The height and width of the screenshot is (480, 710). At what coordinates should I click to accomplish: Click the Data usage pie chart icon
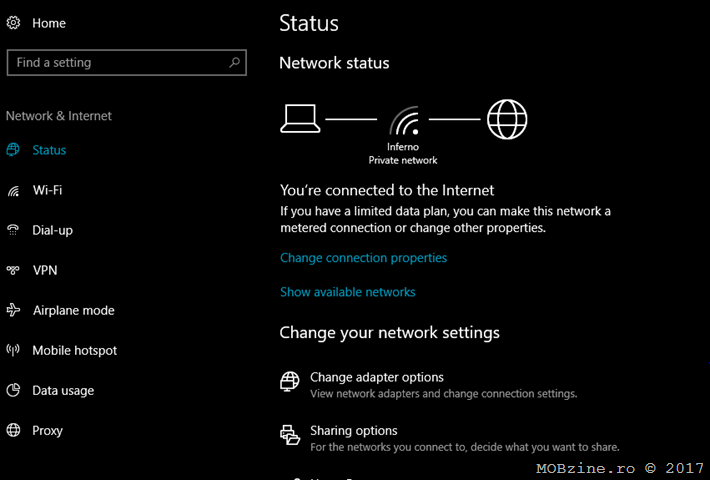click(x=13, y=390)
